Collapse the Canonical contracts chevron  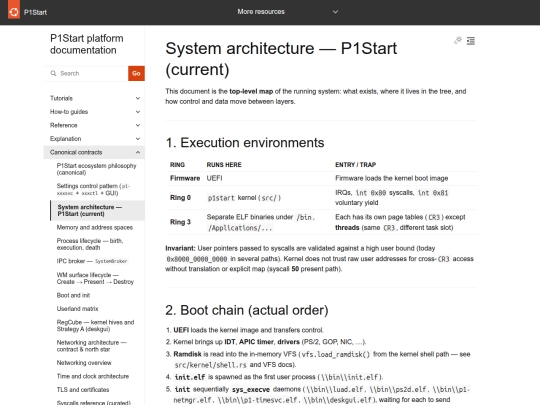138,152
